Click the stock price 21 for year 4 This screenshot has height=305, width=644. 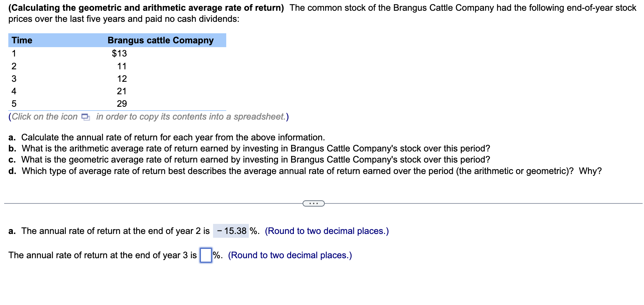[x=122, y=91]
